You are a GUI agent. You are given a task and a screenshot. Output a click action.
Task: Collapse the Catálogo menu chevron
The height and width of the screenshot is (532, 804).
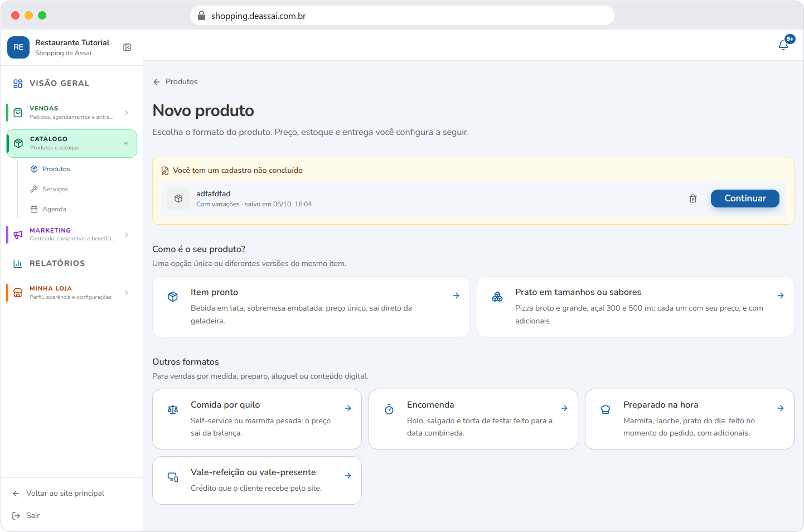[x=126, y=143]
